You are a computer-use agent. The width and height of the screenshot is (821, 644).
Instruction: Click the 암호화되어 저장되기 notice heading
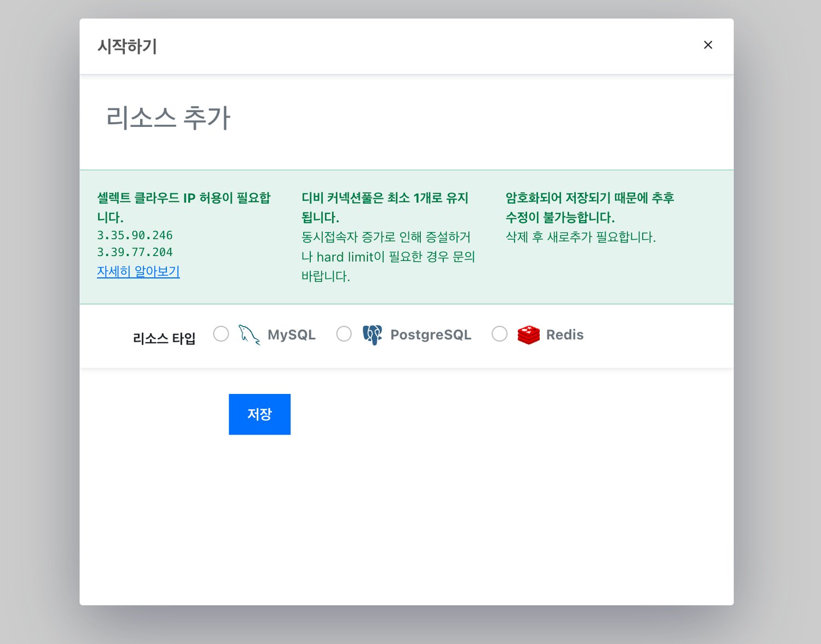[x=590, y=207]
